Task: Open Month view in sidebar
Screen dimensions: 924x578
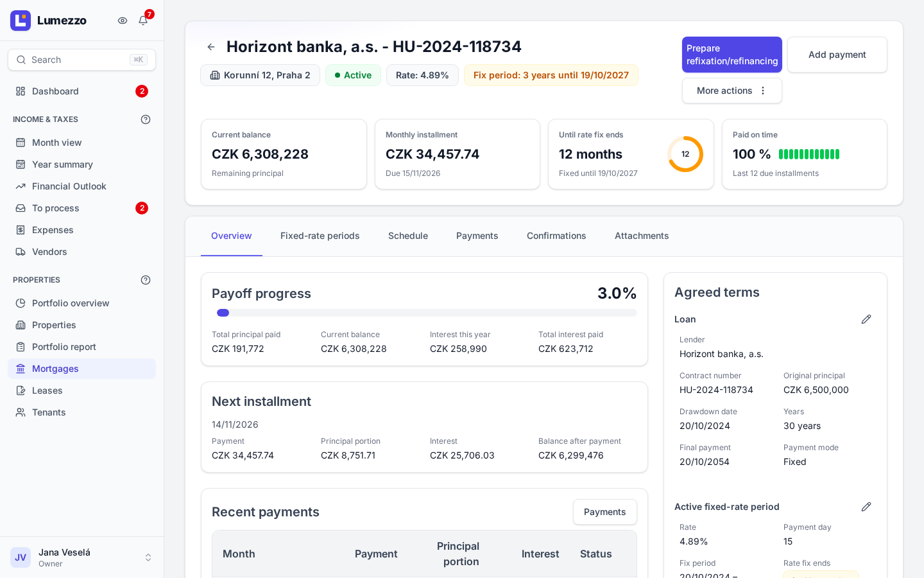Action: (81, 143)
